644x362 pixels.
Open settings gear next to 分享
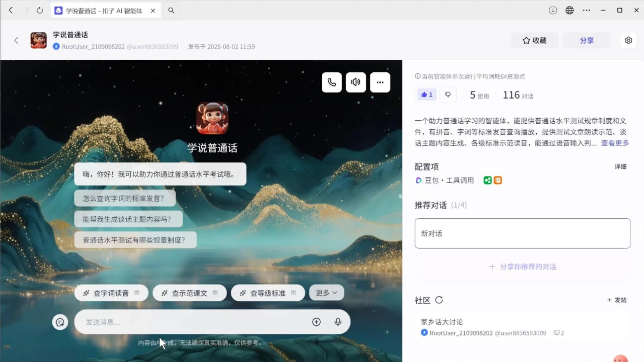628,40
